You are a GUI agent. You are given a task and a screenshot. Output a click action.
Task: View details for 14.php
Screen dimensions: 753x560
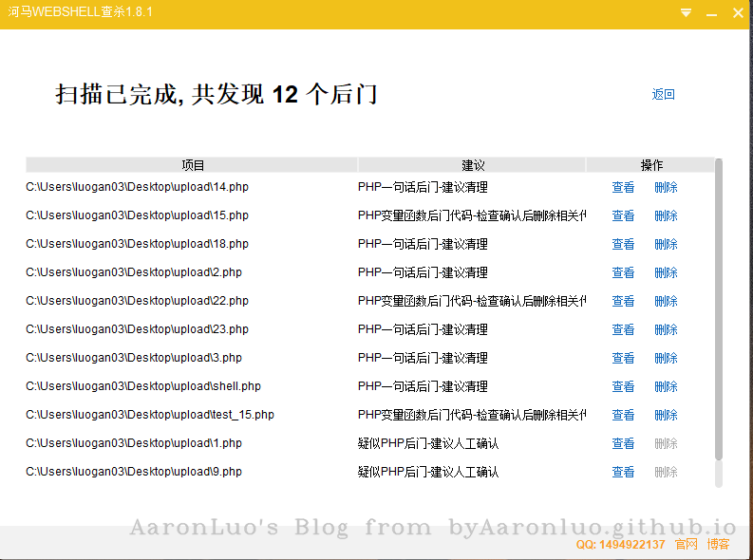tap(623, 187)
